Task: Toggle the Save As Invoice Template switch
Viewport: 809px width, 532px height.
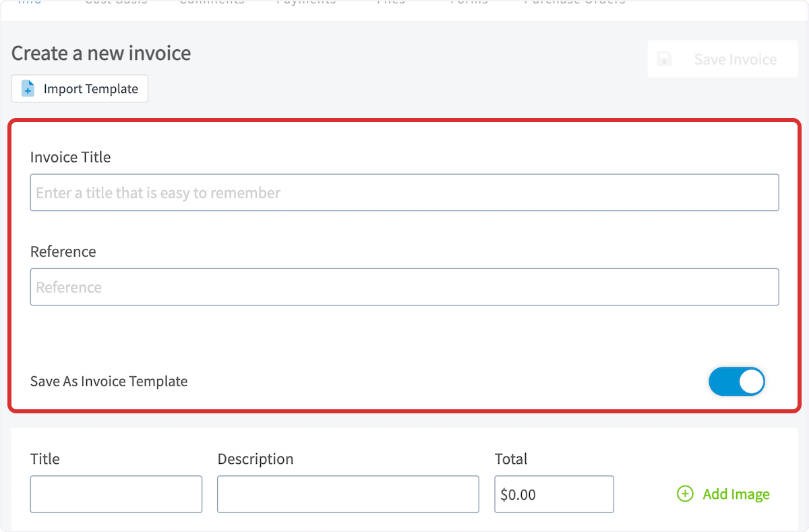Action: 737,382
